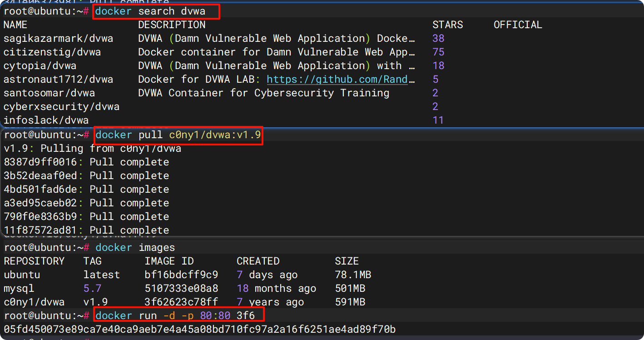Click the STARS column header
This screenshot has width=644, height=340.
pos(447,25)
